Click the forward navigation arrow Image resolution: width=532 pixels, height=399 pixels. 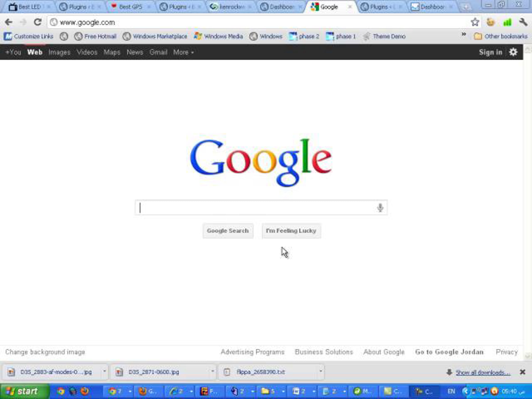pos(23,22)
